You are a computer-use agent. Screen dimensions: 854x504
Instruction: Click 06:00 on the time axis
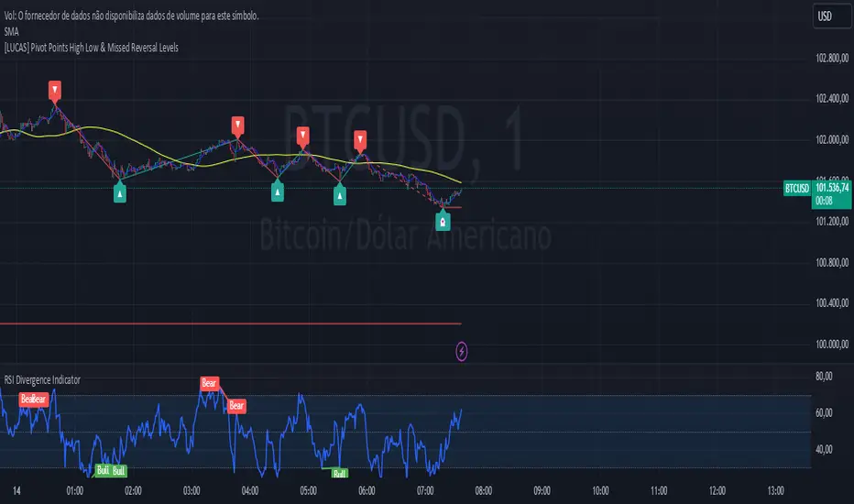pos(367,491)
